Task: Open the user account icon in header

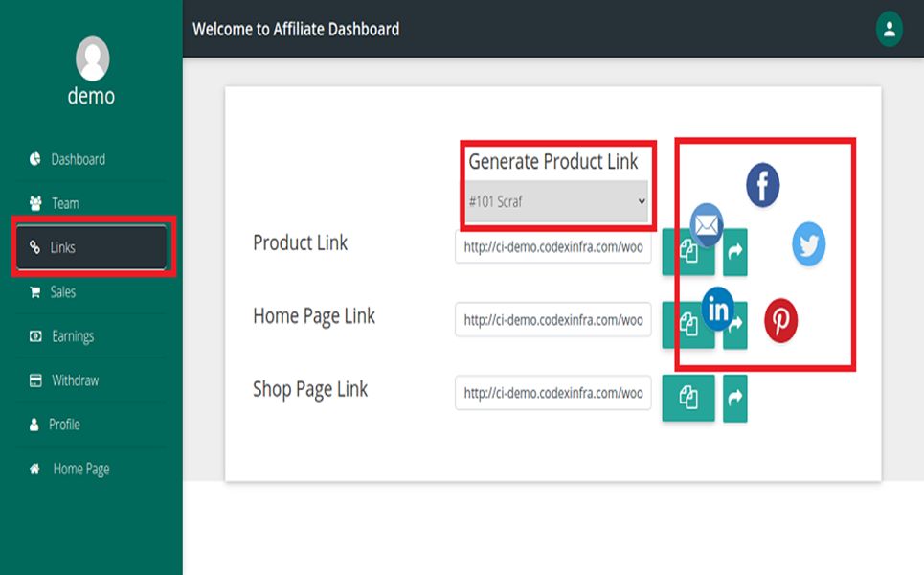Action: click(x=890, y=29)
